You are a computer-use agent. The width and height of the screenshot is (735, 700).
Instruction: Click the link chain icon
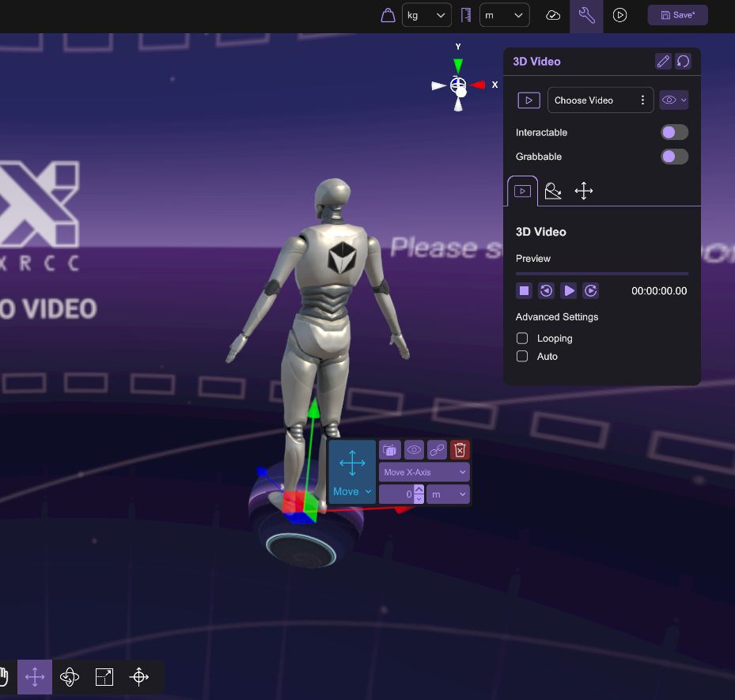(x=437, y=450)
